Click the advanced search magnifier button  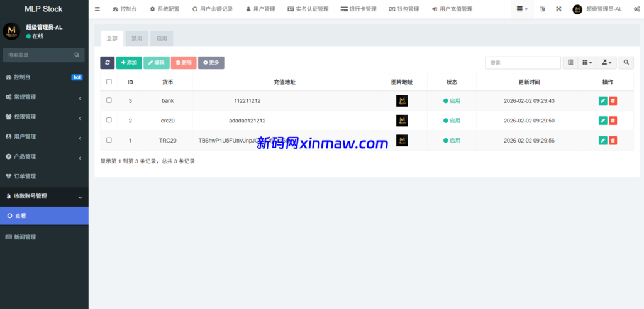[x=626, y=63]
